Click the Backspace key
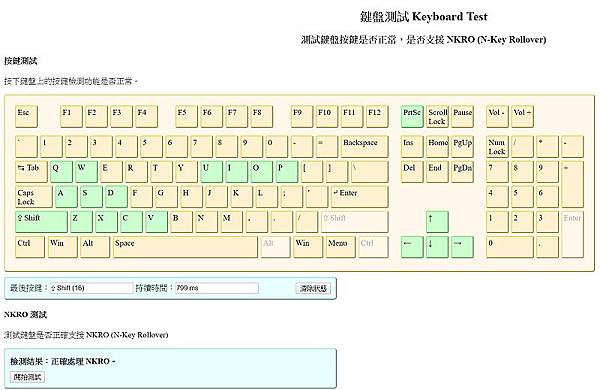Screen dimensions: 600x390 click(x=364, y=147)
